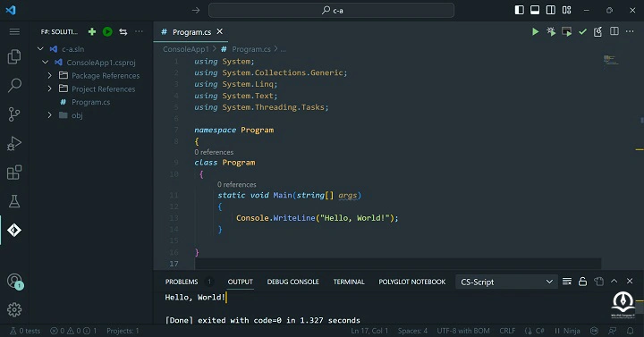The image size is (644, 337).
Task: Click the feedback icon in status bar
Action: (x=613, y=331)
